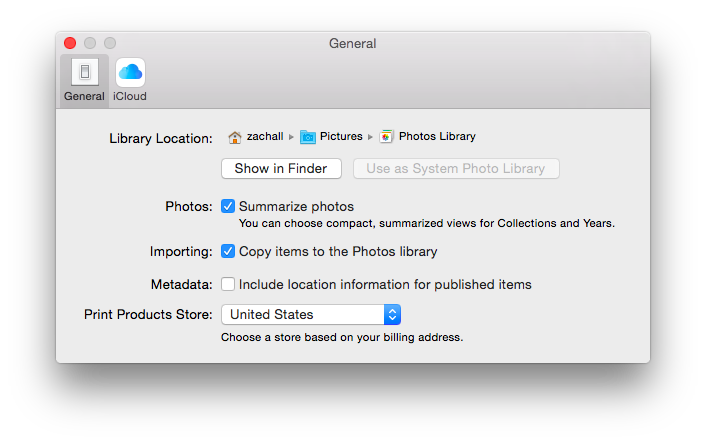Click the Photos Library package icon
The width and height of the screenshot is (706, 443).
tap(386, 137)
